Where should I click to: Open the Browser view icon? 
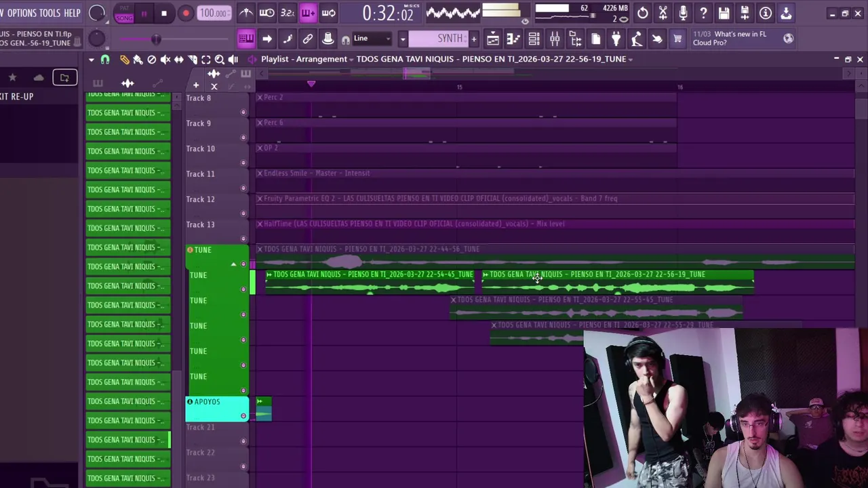(575, 39)
